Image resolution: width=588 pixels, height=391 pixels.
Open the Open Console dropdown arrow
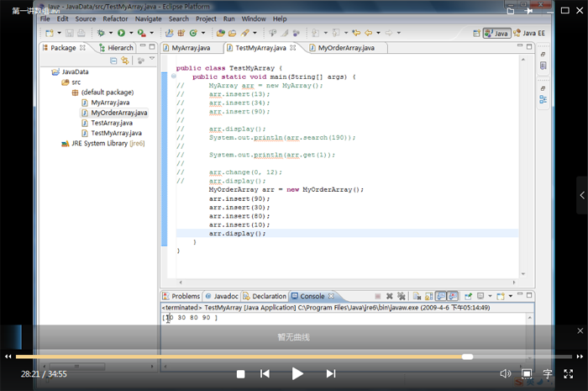click(511, 296)
